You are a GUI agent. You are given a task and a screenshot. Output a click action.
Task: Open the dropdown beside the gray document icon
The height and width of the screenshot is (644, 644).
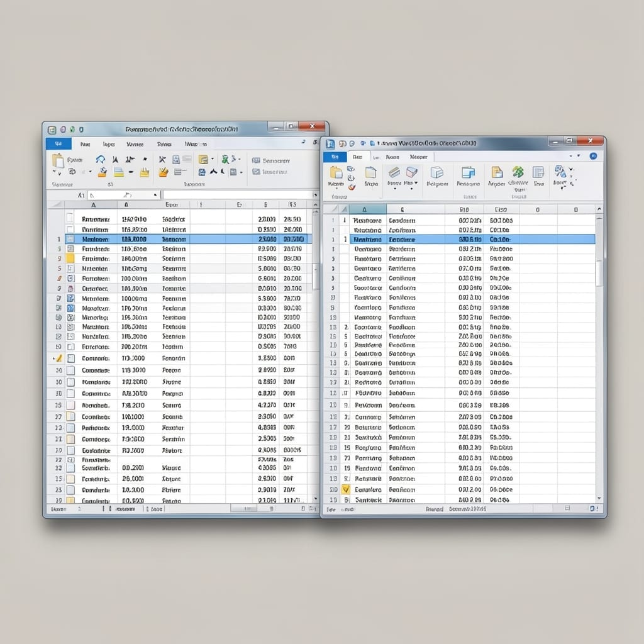(x=241, y=172)
